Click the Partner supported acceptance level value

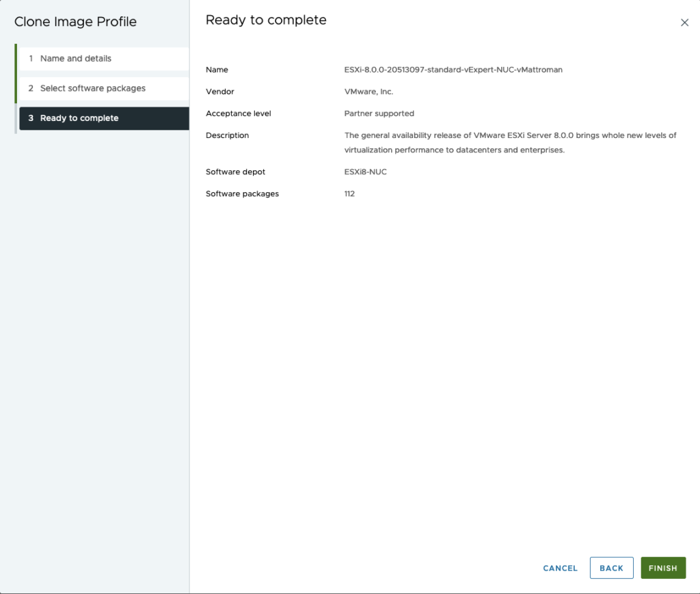point(379,113)
